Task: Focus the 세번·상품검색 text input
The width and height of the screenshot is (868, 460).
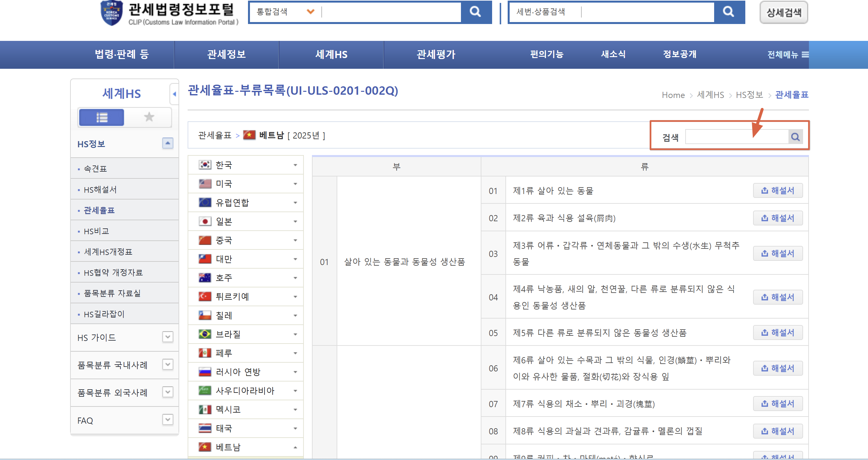Action: coord(648,12)
